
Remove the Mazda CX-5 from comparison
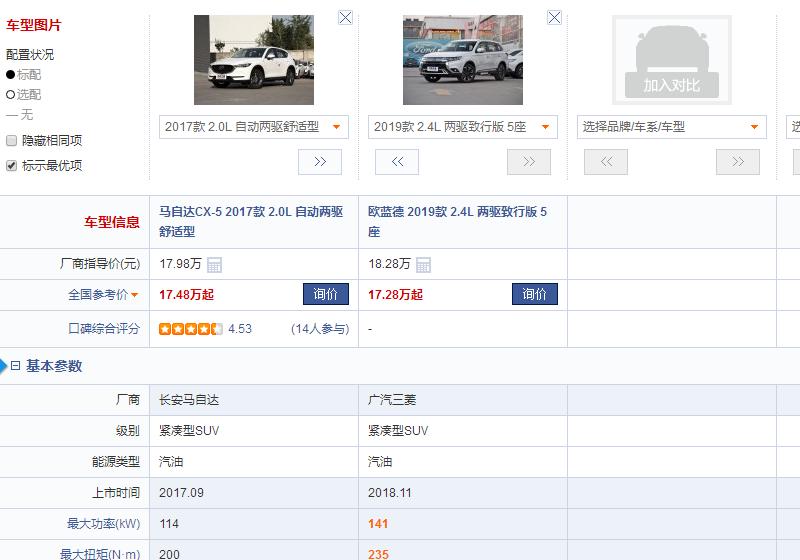coord(345,18)
